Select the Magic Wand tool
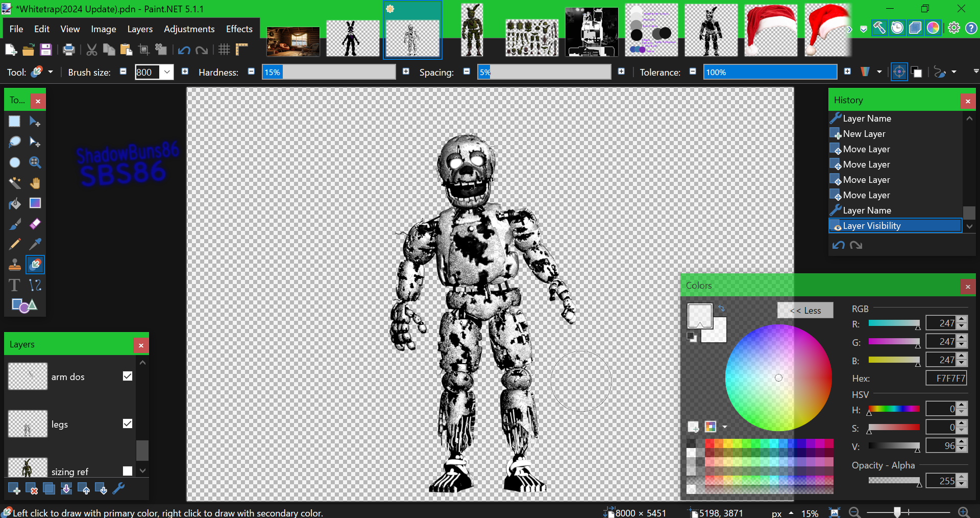Viewport: 980px width, 518px height. 14,183
